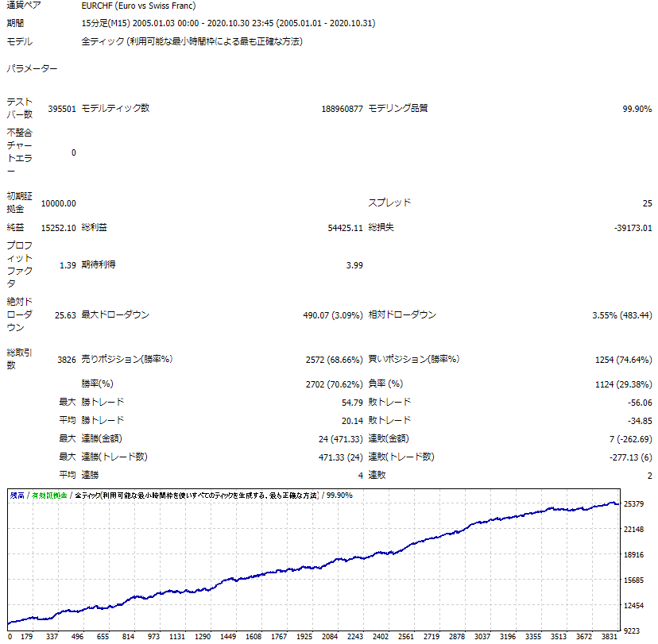Select the average consecutive wins value '4'
This screenshot has width=658, height=644.
[x=361, y=476]
